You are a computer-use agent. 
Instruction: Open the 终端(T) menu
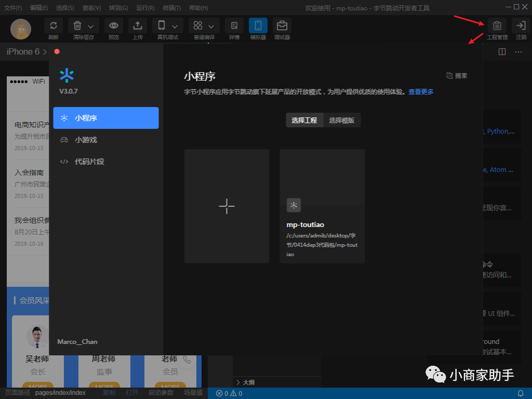coord(171,8)
